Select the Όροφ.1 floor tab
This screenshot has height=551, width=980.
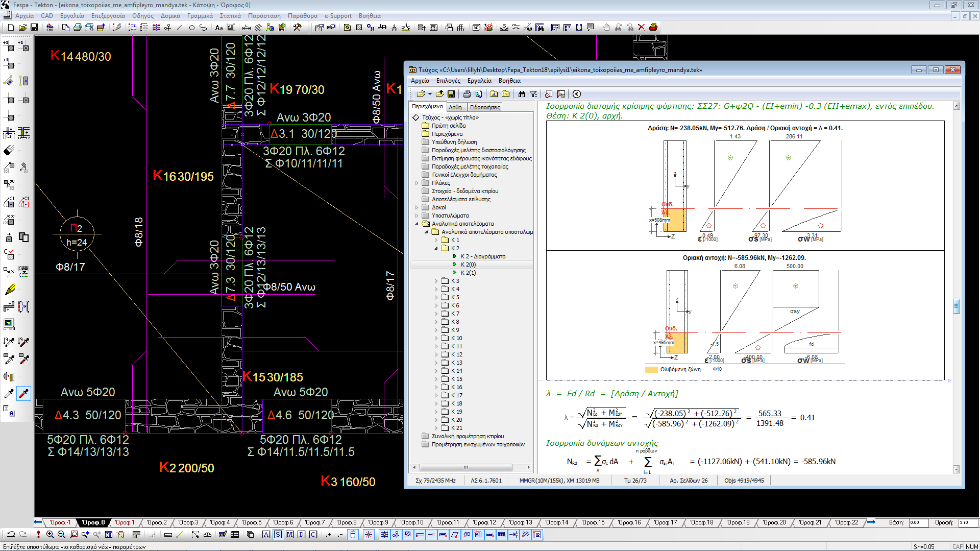coord(125,522)
